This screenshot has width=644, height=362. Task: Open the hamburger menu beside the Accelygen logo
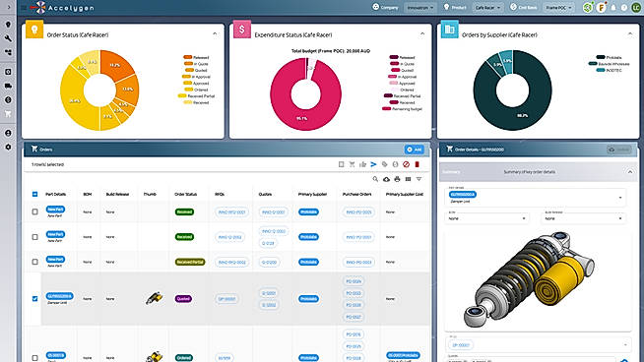pyautogui.click(x=24, y=8)
